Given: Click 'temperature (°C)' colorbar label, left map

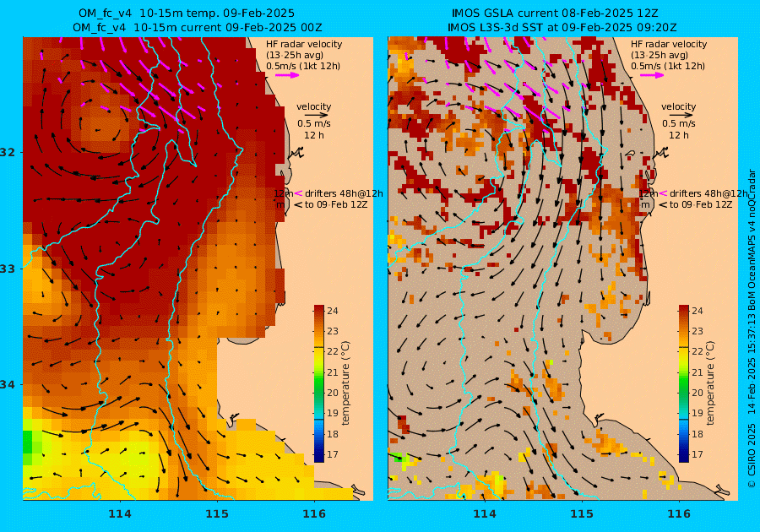Looking at the screenshot, I should click(345, 383).
